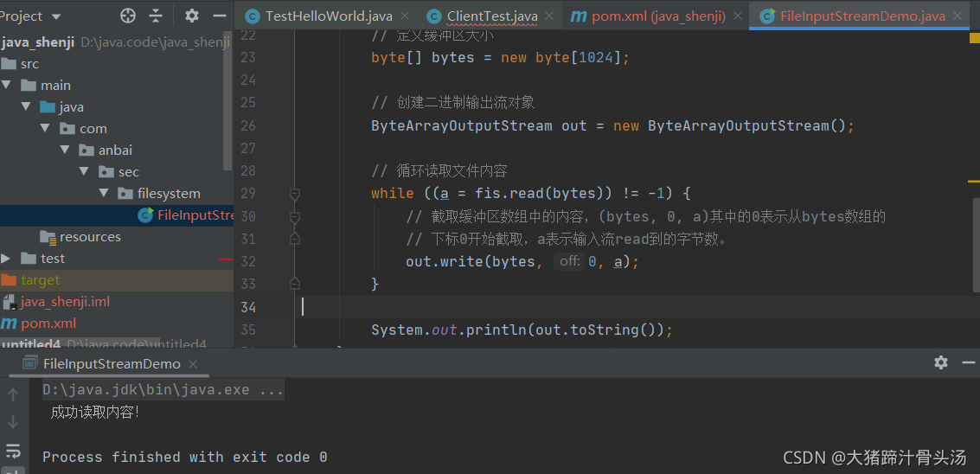
Task: Minimize the Run panel
Action: tap(968, 362)
